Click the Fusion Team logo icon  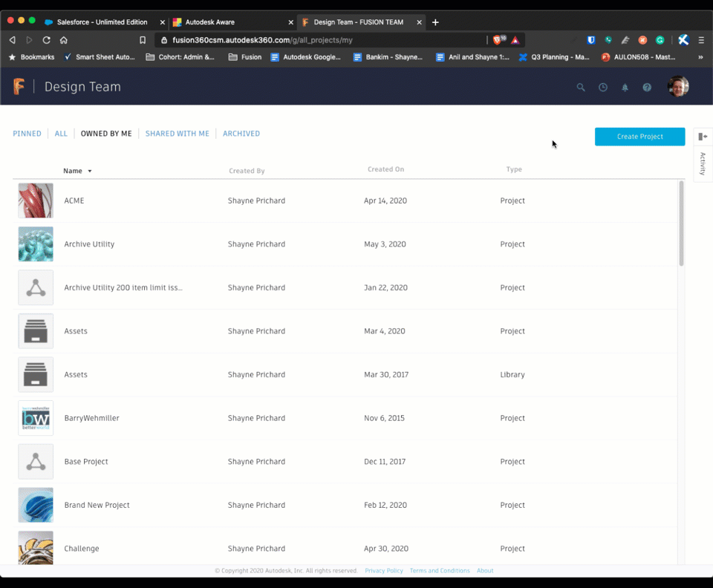pyautogui.click(x=19, y=86)
